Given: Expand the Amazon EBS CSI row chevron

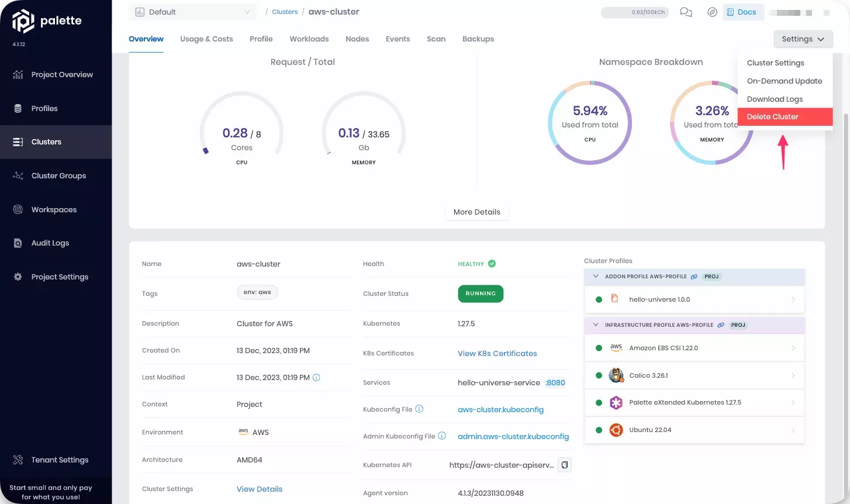Looking at the screenshot, I should click(x=793, y=348).
